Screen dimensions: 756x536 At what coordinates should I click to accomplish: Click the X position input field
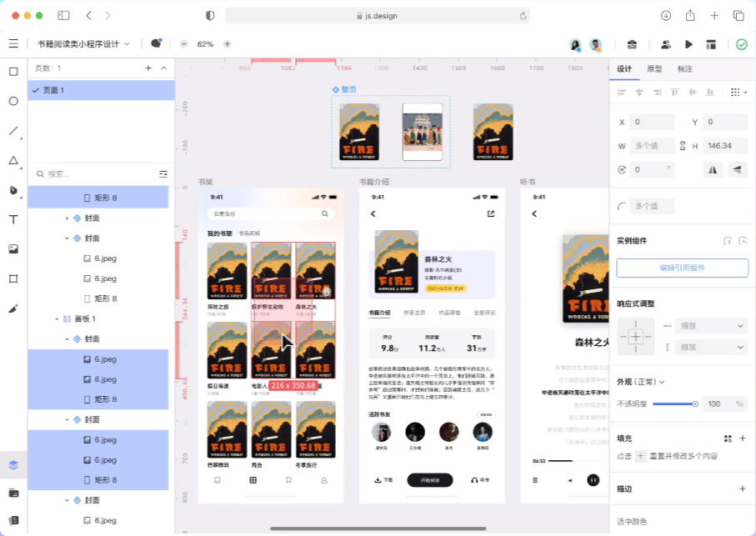(x=653, y=122)
